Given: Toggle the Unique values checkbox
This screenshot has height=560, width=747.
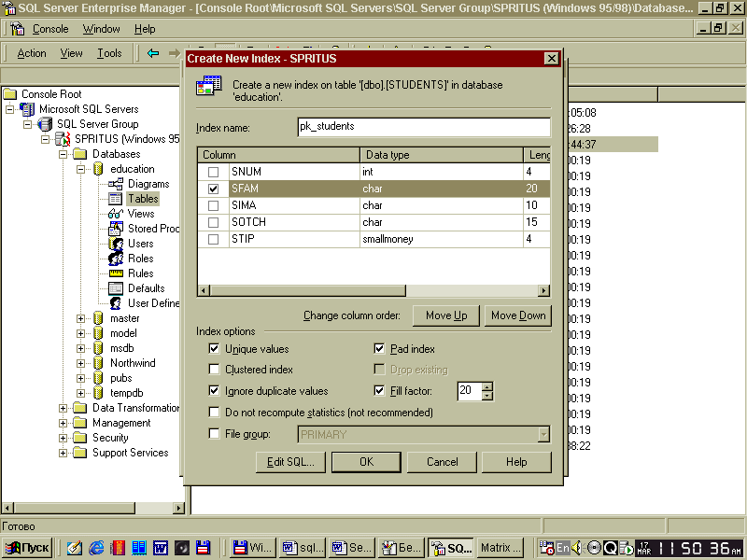Looking at the screenshot, I should [x=214, y=348].
